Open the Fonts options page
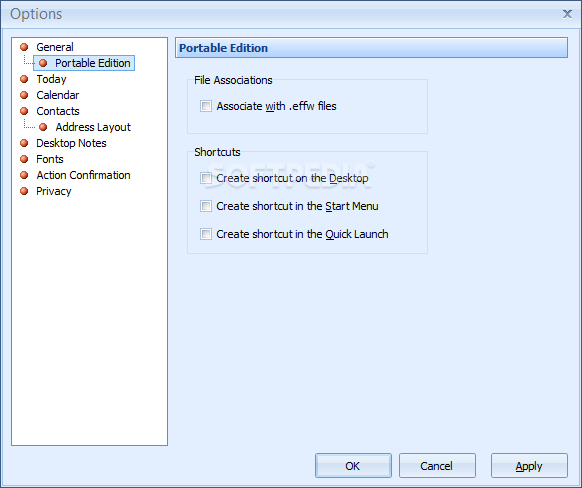The height and width of the screenshot is (488, 582). click(50, 159)
